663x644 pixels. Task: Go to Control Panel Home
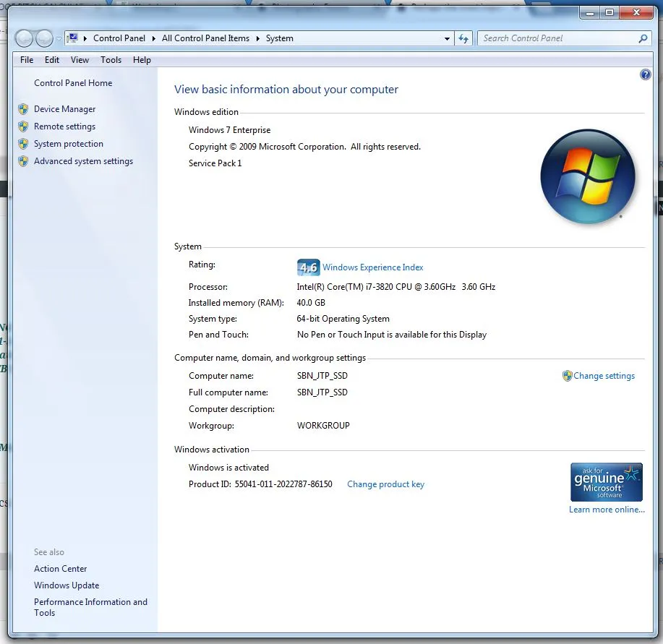[x=73, y=83]
